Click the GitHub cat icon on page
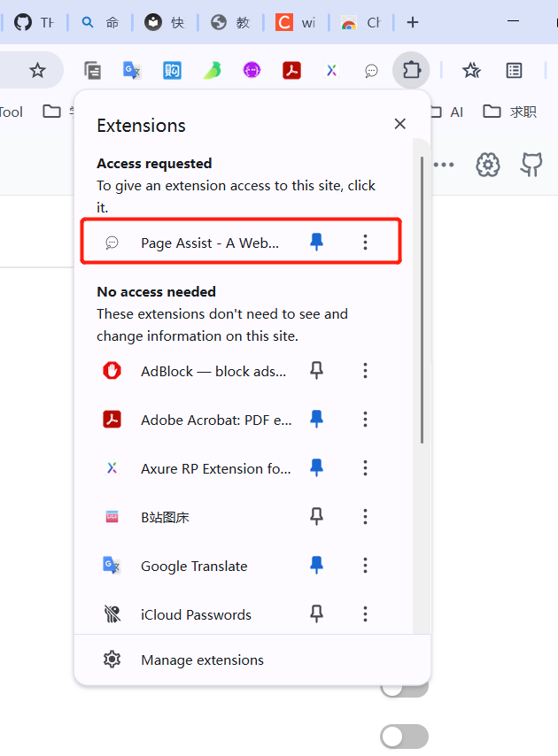The width and height of the screenshot is (558, 756). pyautogui.click(x=531, y=164)
